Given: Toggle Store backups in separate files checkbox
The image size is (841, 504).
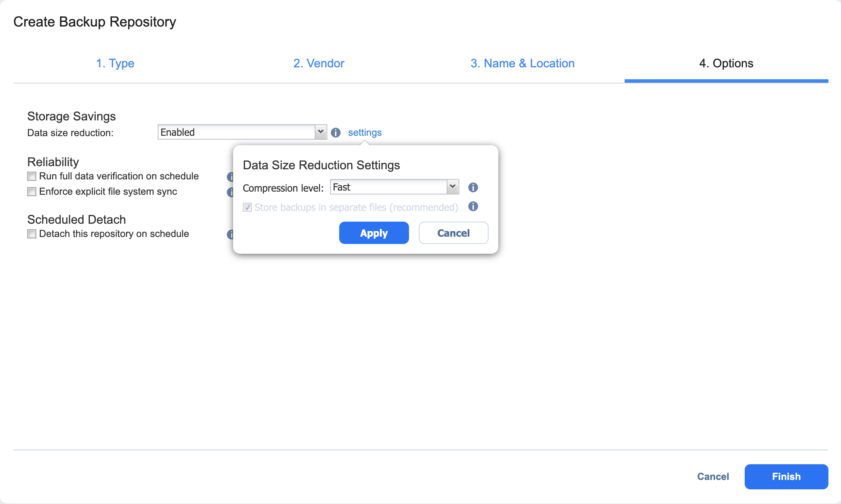Looking at the screenshot, I should pyautogui.click(x=247, y=207).
